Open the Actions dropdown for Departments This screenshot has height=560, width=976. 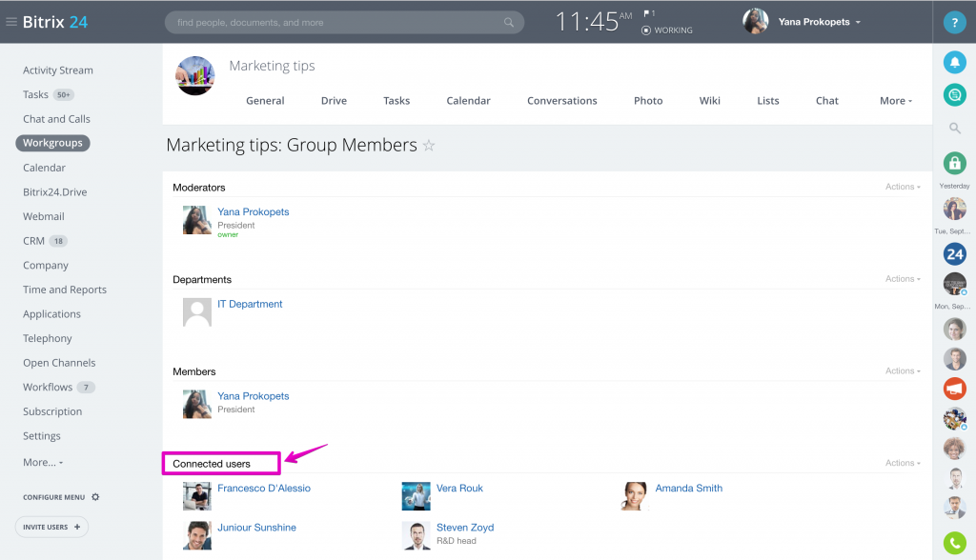(x=903, y=279)
